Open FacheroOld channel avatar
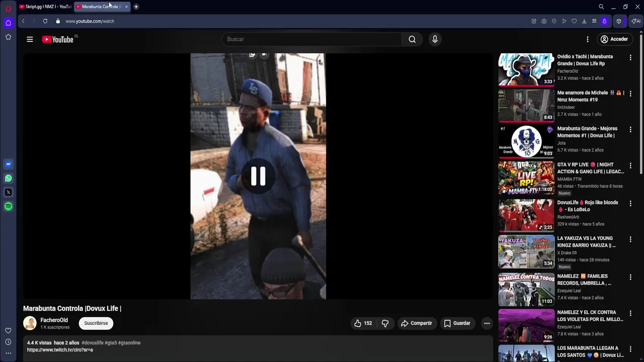Image resolution: width=644 pixels, height=362 pixels. (30, 323)
